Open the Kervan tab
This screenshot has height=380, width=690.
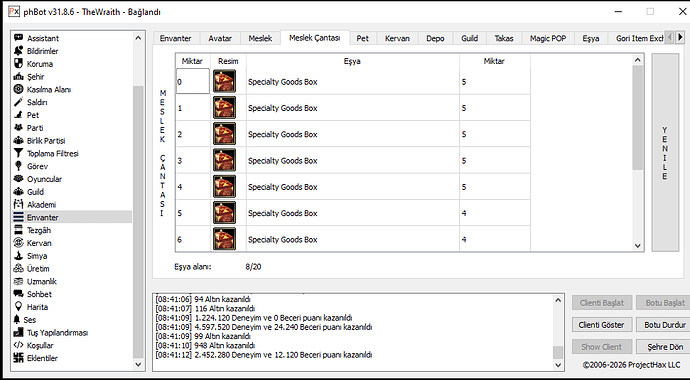tap(397, 38)
